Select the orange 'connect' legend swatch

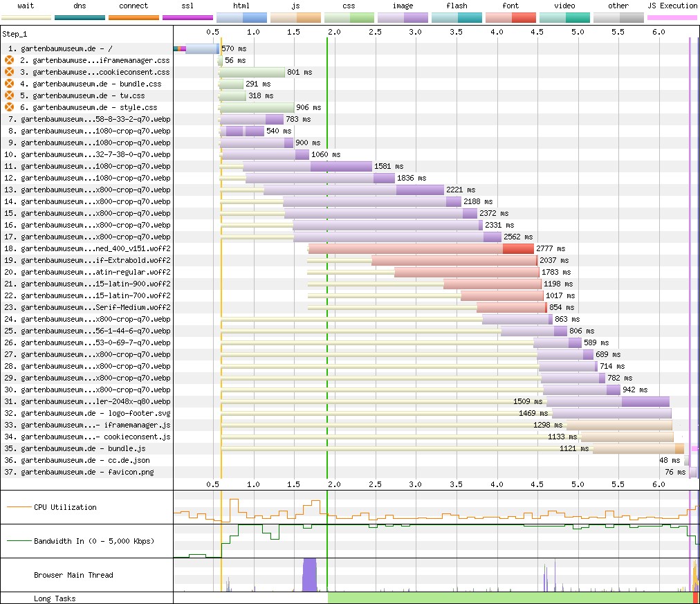coord(133,18)
